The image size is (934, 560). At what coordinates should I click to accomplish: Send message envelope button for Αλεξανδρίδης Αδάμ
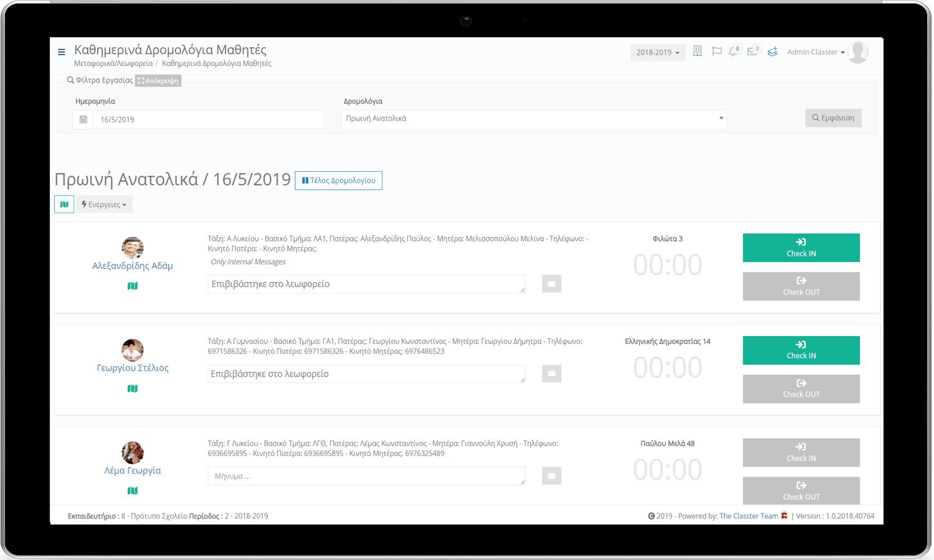(552, 284)
